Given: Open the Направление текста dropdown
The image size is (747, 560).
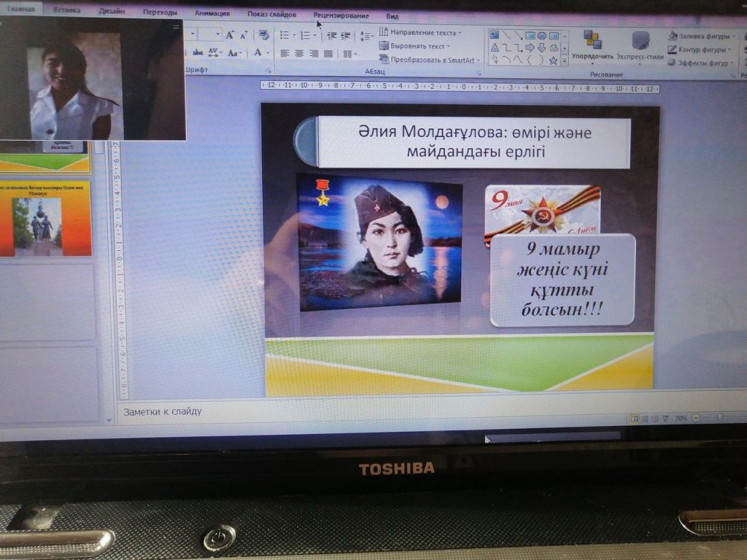Looking at the screenshot, I should tap(421, 33).
